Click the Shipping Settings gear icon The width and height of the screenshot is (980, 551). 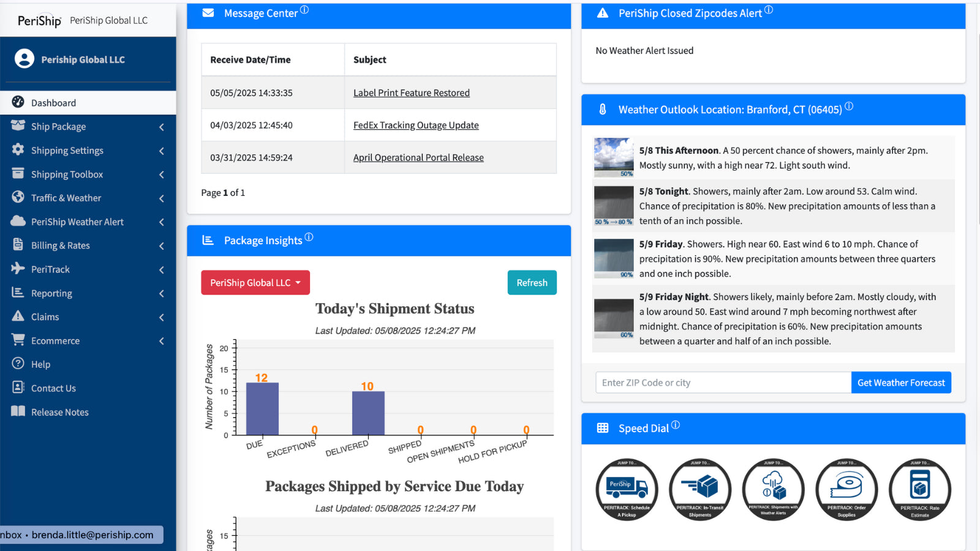click(x=18, y=149)
